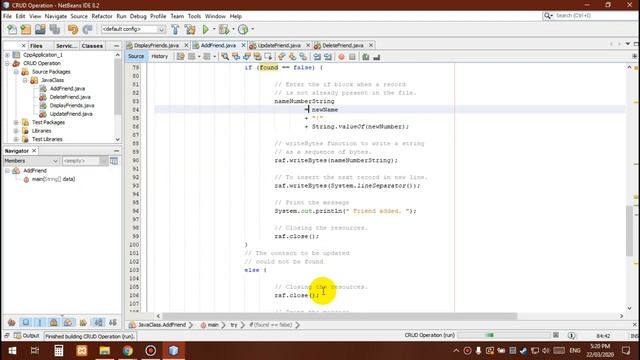Toggle the Navigator details view icon

pyautogui.click(x=114, y=161)
